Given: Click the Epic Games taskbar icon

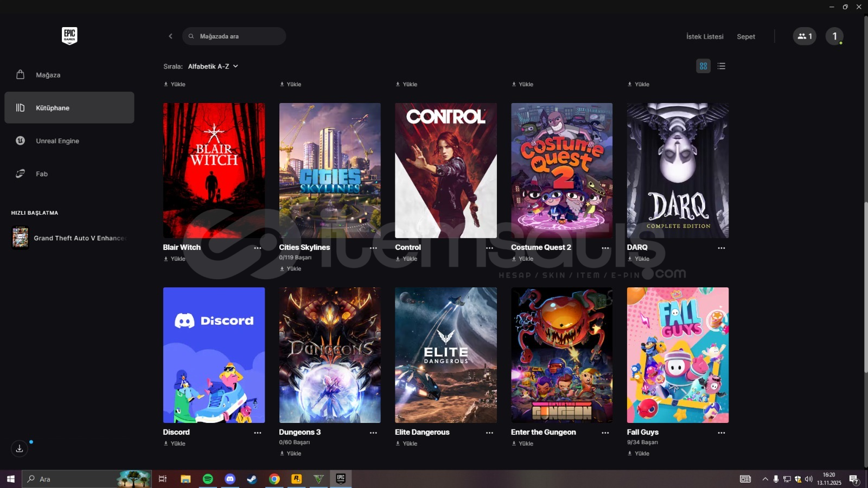Looking at the screenshot, I should [x=341, y=479].
